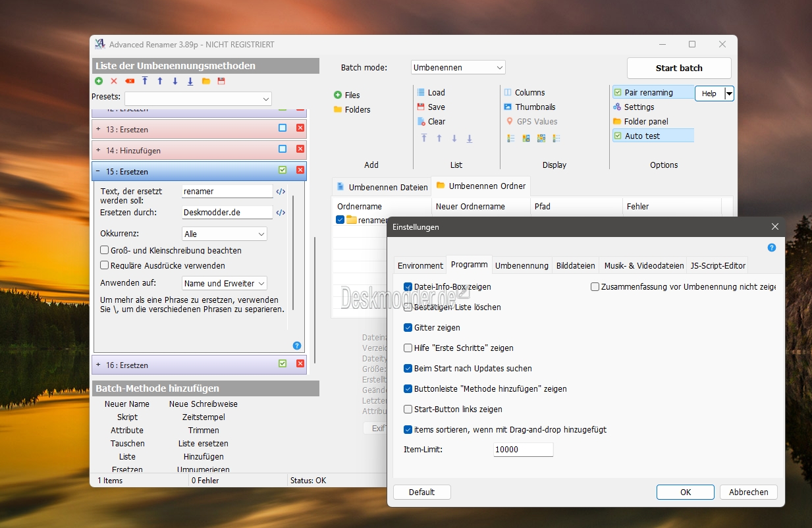Uncheck 'Gitter zeigen' in settings
The image size is (812, 528).
coord(408,327)
